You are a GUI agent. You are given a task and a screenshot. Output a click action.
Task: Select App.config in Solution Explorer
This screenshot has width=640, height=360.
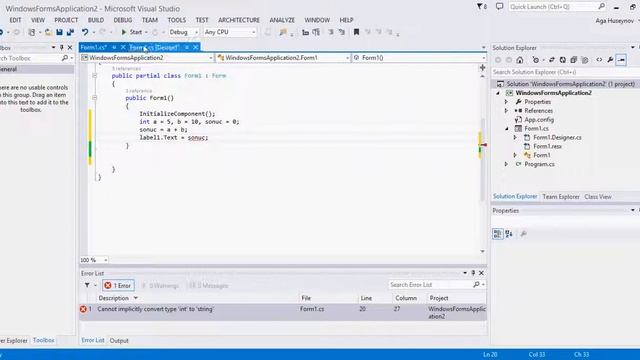click(539, 120)
